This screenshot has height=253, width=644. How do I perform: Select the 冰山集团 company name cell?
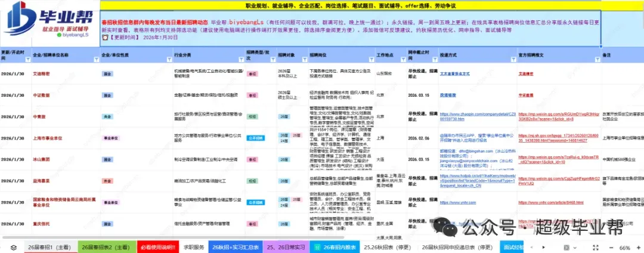tap(66, 159)
